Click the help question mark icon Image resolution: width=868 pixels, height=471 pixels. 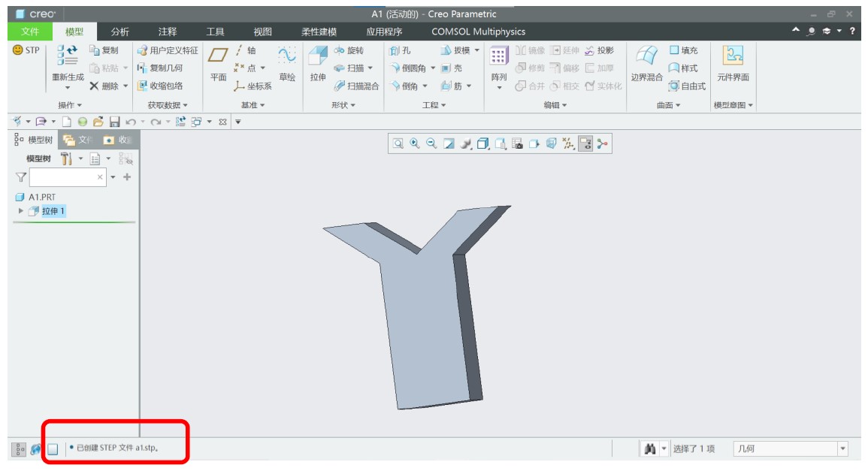(852, 31)
